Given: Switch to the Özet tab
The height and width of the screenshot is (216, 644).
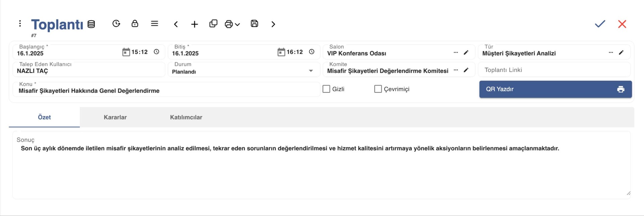Looking at the screenshot, I should [x=44, y=117].
